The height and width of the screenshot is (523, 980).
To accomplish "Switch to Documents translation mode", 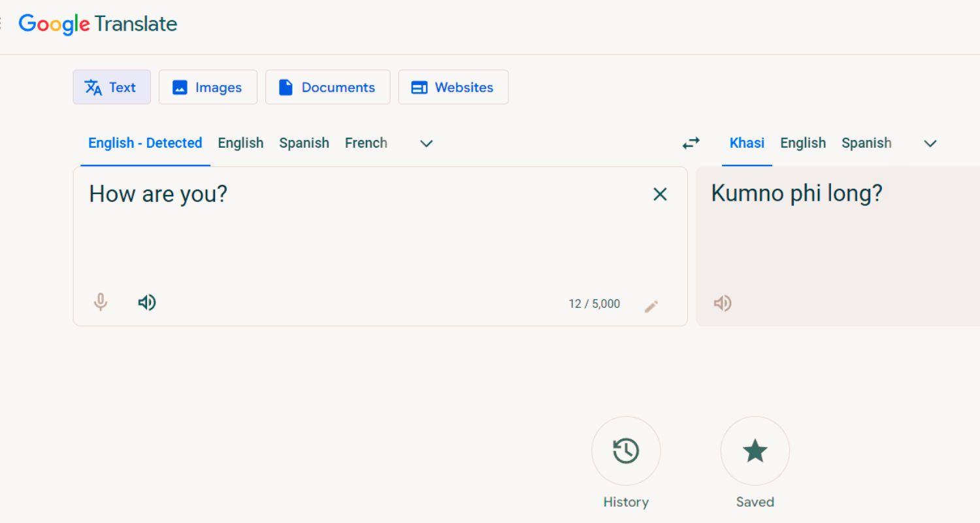I will click(x=327, y=88).
